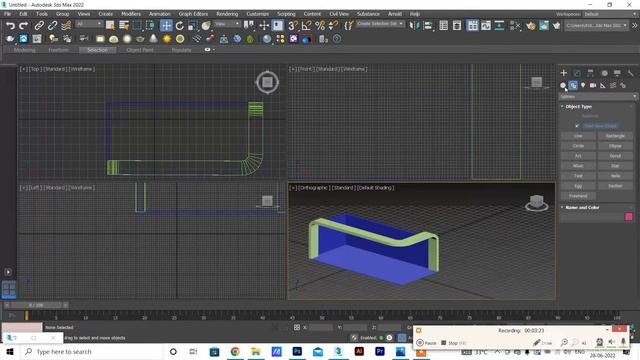This screenshot has width=640, height=360.
Task: Switch to the Modeling ribbon tab
Action: coord(24,50)
